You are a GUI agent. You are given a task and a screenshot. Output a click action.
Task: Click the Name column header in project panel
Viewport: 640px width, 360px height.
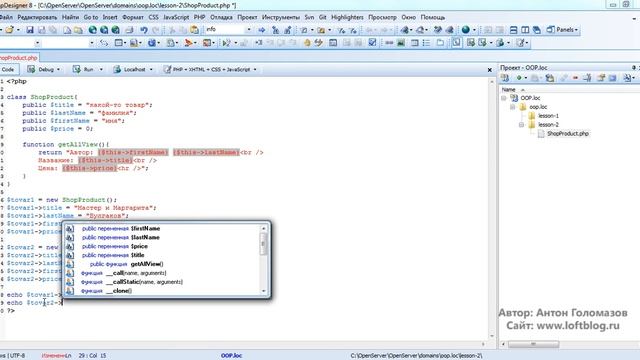pos(508,89)
